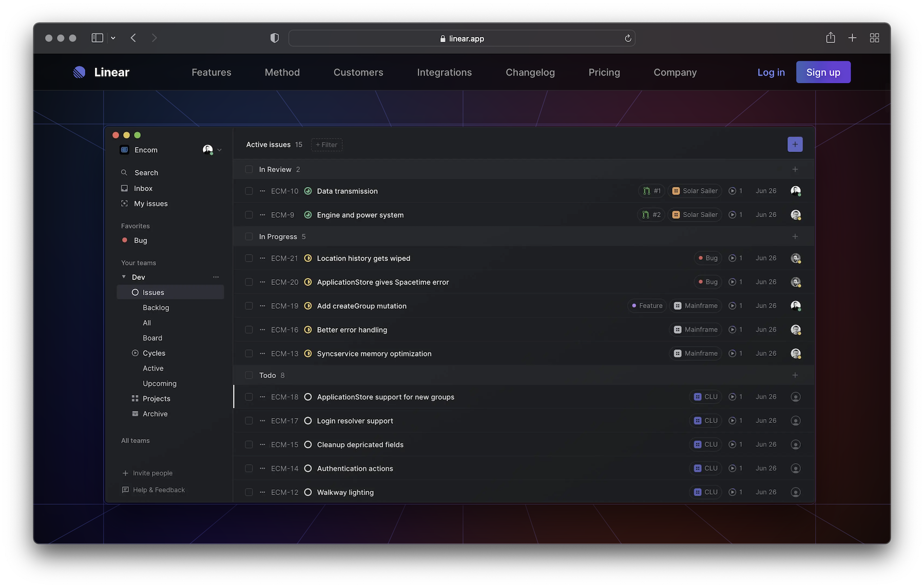Add an issue to In Progress group
Viewport: 924px width, 588px height.
[795, 237]
